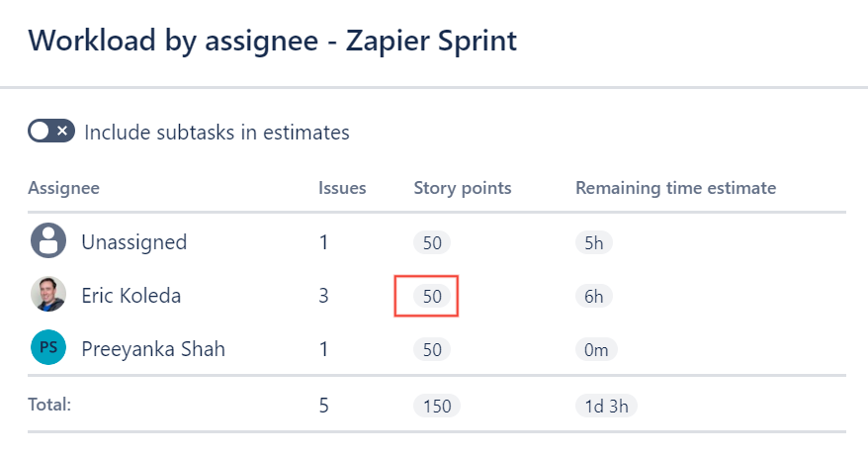Click the 6h remaining time badge

[x=594, y=295]
